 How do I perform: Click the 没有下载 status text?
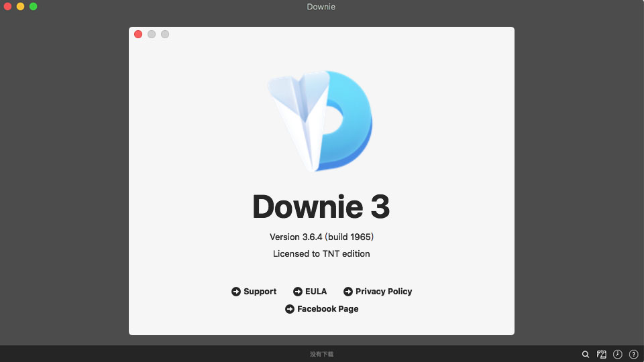321,354
